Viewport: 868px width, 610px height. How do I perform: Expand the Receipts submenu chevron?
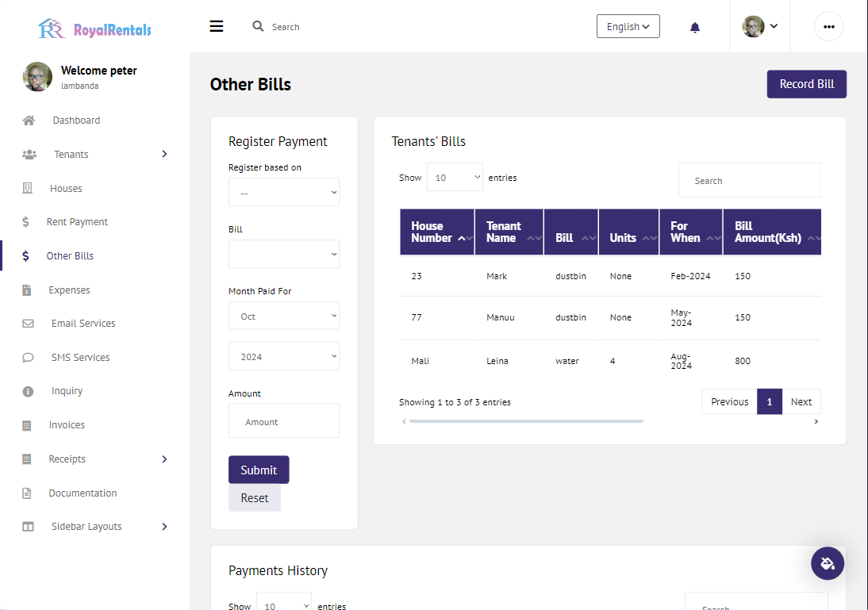164,458
